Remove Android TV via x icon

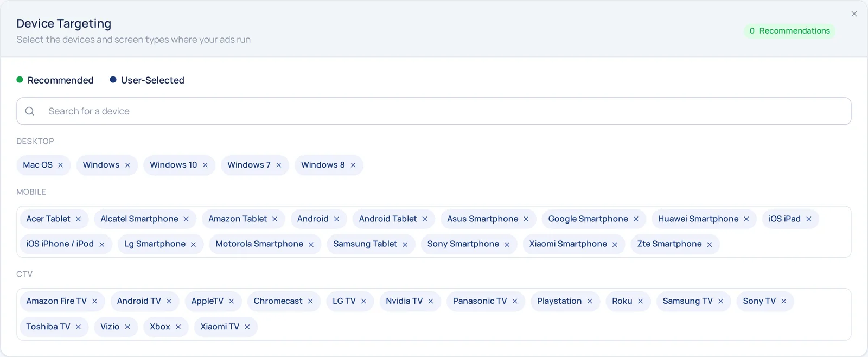(x=169, y=301)
